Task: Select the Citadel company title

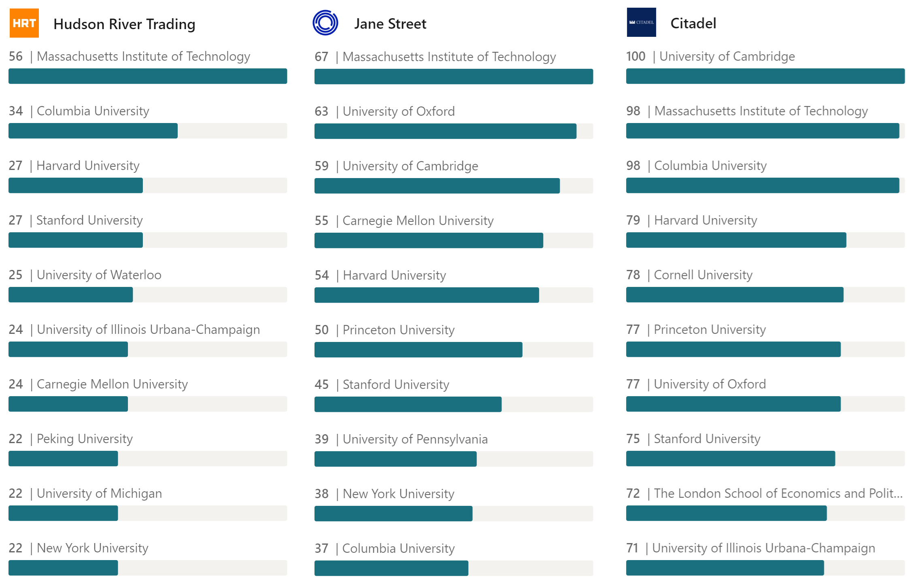Action: (x=693, y=23)
